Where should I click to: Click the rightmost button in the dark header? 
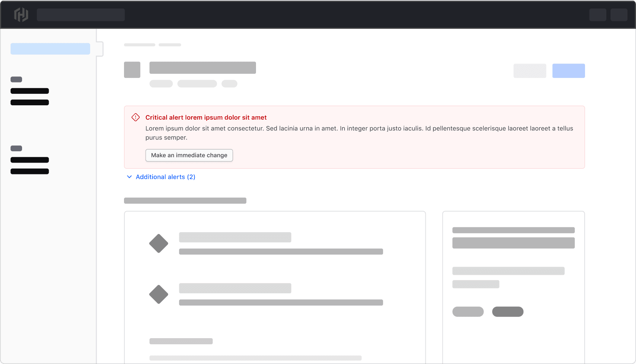[619, 15]
